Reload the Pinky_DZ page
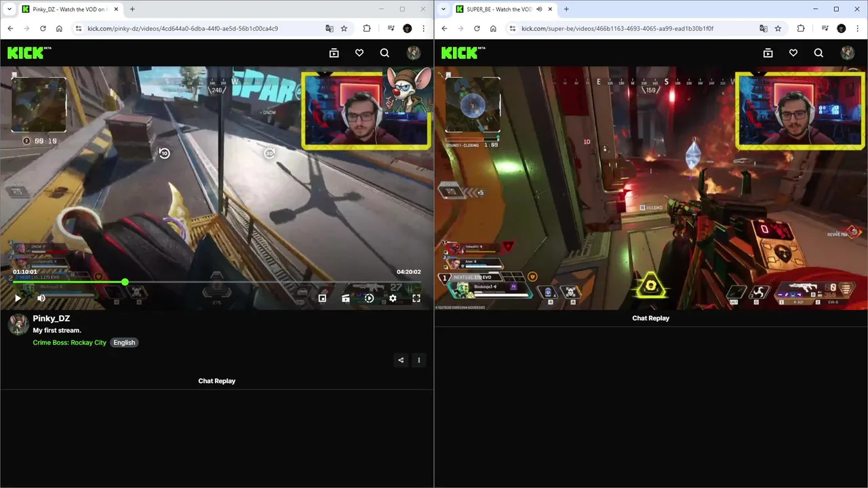This screenshot has width=868, height=488. (43, 28)
